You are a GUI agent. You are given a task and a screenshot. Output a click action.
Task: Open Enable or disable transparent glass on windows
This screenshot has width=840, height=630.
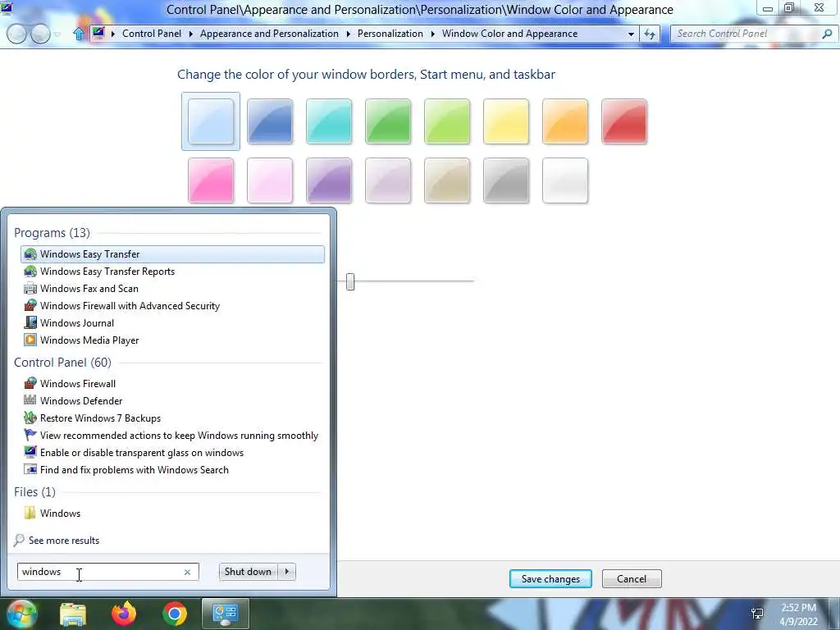pos(172,452)
